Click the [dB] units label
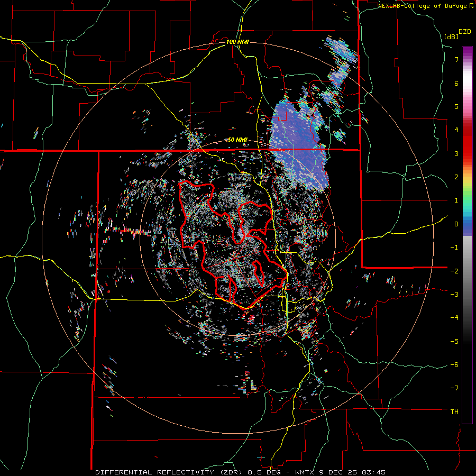476x476 pixels. (452, 36)
